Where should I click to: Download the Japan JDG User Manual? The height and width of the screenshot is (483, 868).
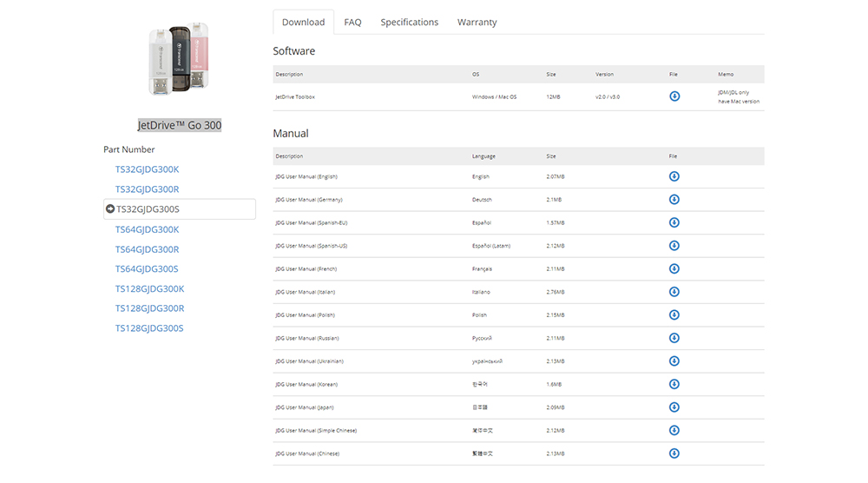point(674,407)
